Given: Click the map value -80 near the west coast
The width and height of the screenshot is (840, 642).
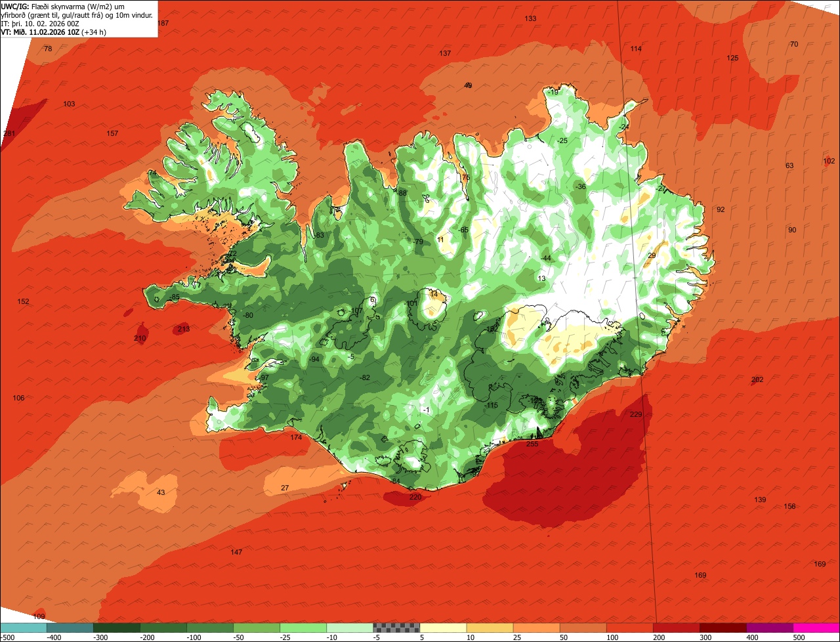Looking at the screenshot, I should [x=247, y=316].
